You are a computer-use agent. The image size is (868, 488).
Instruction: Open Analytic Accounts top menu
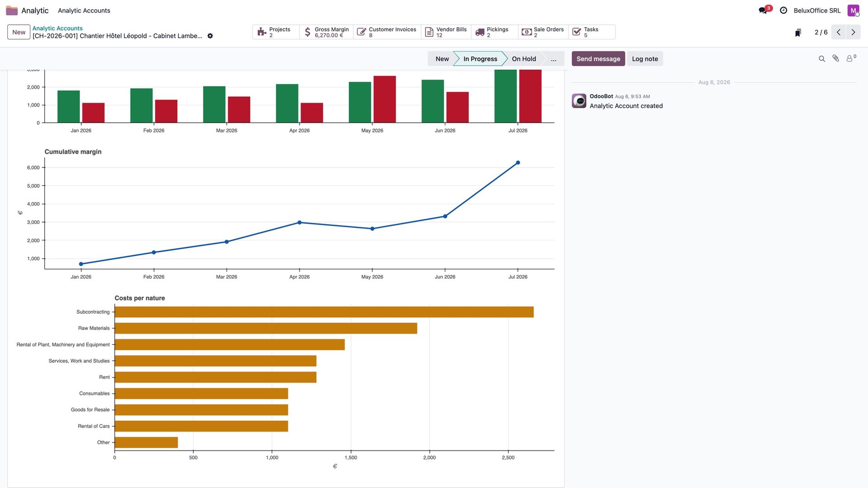(x=84, y=10)
